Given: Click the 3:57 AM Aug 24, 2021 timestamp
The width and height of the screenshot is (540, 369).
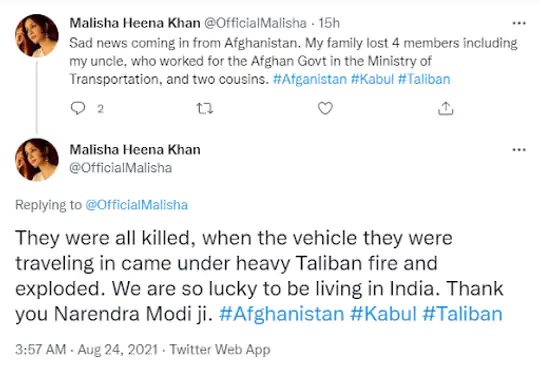Looking at the screenshot, I should tap(86, 349).
